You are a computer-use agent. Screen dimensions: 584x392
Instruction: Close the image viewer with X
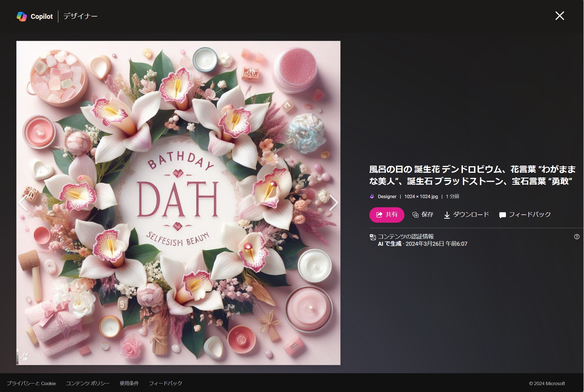(x=559, y=16)
